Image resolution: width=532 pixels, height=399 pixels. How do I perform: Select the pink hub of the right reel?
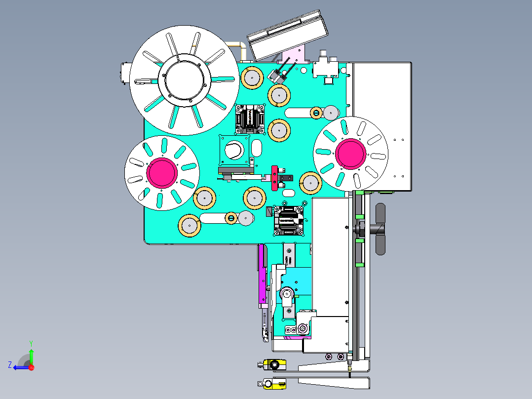(350, 154)
